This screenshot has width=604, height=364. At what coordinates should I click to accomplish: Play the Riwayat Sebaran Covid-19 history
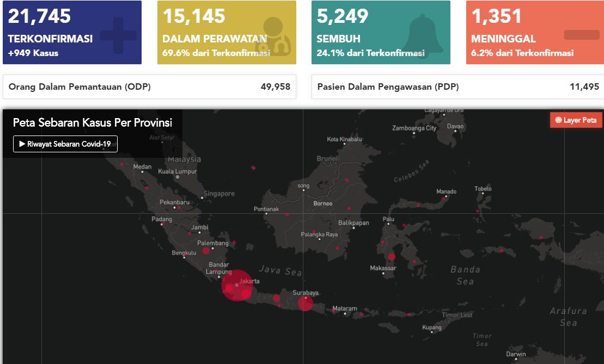click(65, 144)
